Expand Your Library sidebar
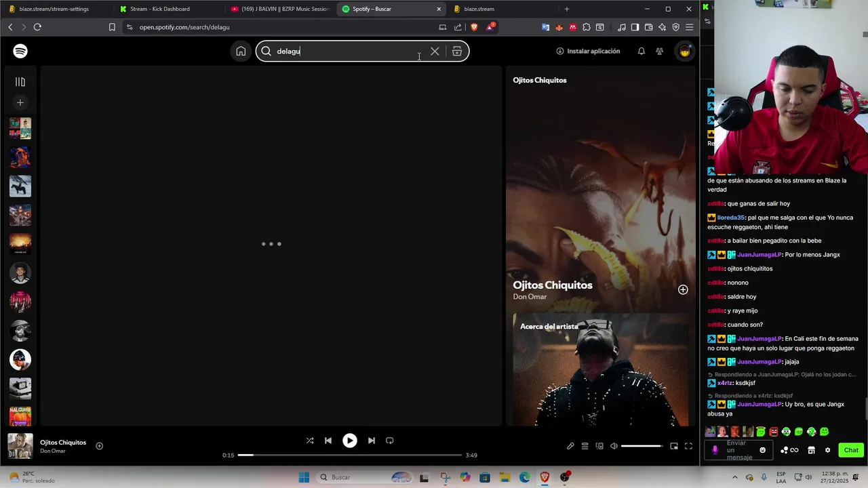868x488 pixels. click(20, 82)
